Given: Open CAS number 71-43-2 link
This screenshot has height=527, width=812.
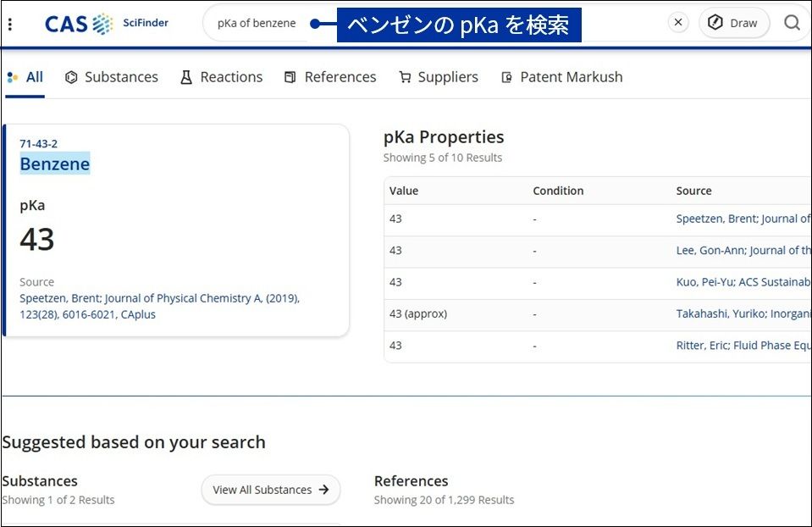Looking at the screenshot, I should tap(39, 144).
